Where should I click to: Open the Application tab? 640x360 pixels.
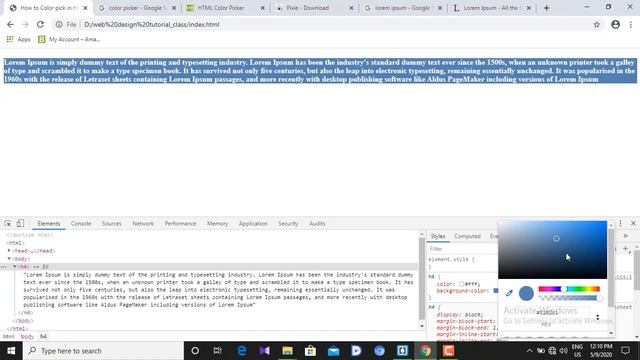(253, 223)
